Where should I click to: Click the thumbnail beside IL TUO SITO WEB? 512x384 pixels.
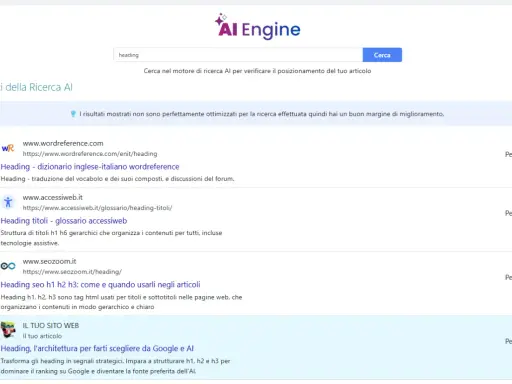click(8, 330)
